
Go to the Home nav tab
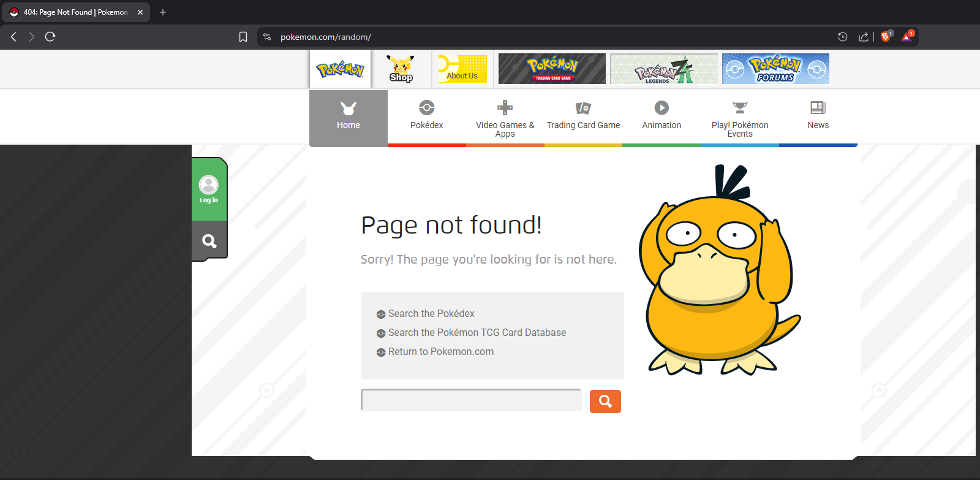point(349,118)
